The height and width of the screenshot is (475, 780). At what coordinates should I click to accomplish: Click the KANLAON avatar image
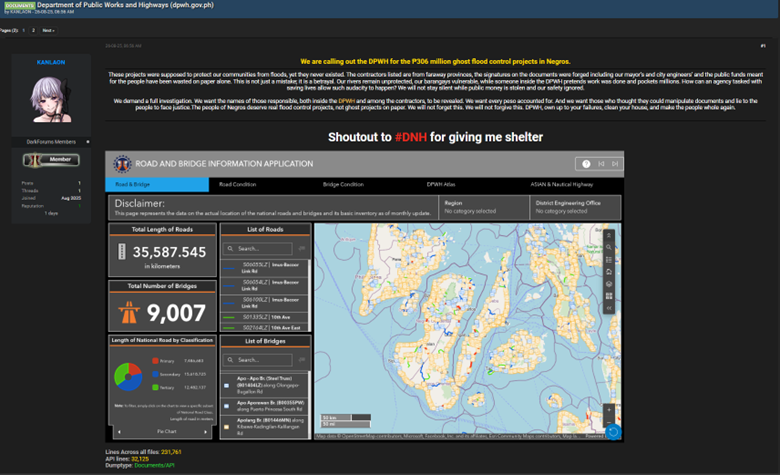(51, 99)
